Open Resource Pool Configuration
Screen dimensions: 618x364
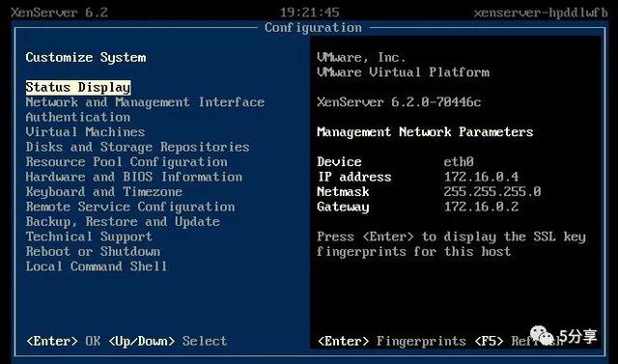pos(126,162)
